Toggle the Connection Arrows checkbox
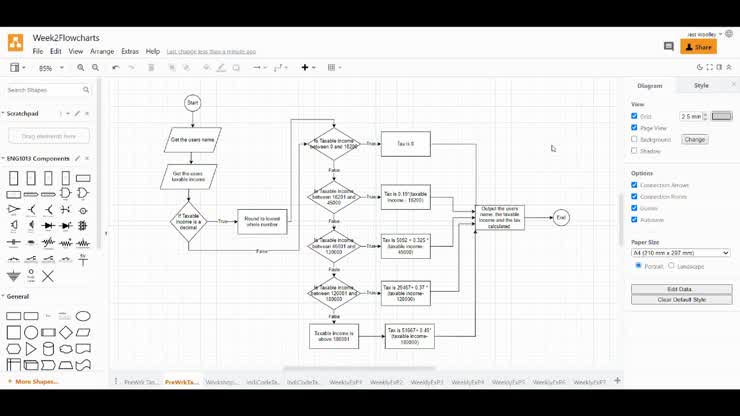 tap(634, 185)
